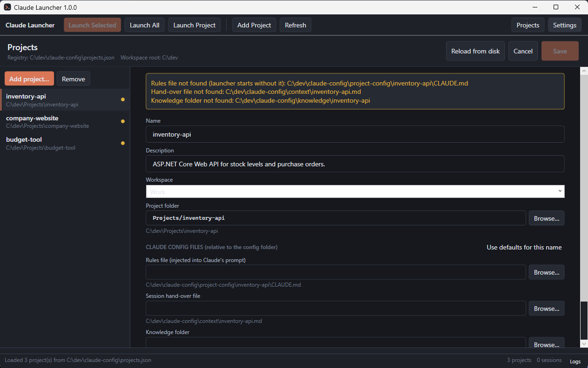This screenshot has height=368, width=588.
Task: Click the status dot beside inventory-api
Action: [x=123, y=99]
